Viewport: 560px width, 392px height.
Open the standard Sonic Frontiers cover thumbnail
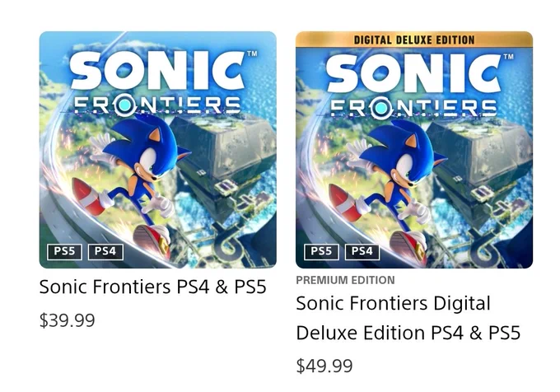[x=158, y=150]
